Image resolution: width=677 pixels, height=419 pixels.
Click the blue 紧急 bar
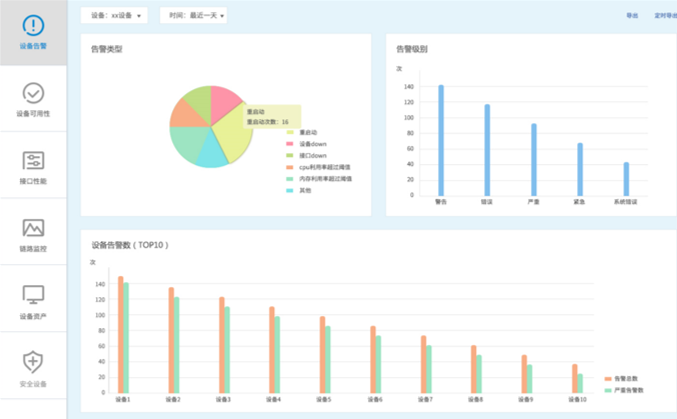coord(580,169)
